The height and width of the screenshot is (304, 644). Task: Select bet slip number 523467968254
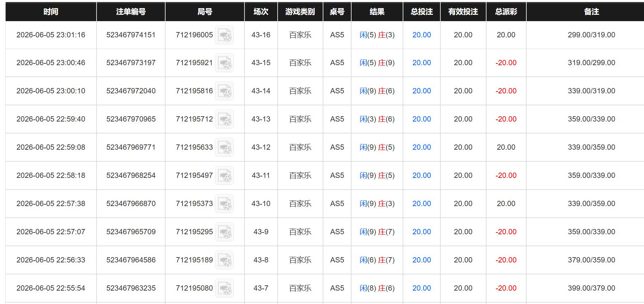click(131, 175)
